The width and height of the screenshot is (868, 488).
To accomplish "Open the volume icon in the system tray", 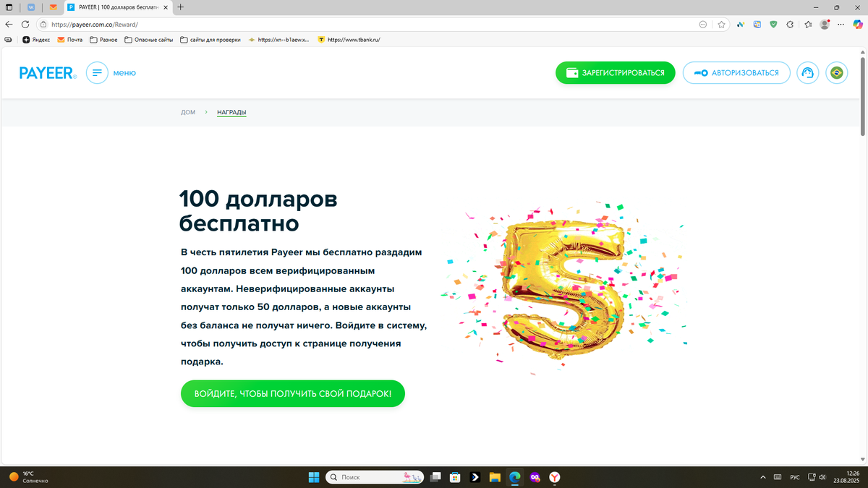I will tap(822, 477).
